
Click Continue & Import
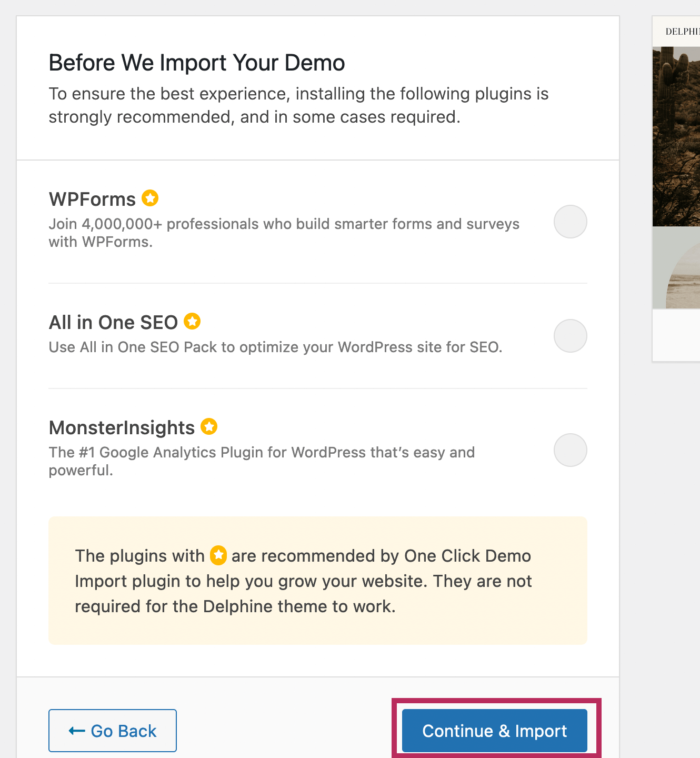pyautogui.click(x=494, y=731)
